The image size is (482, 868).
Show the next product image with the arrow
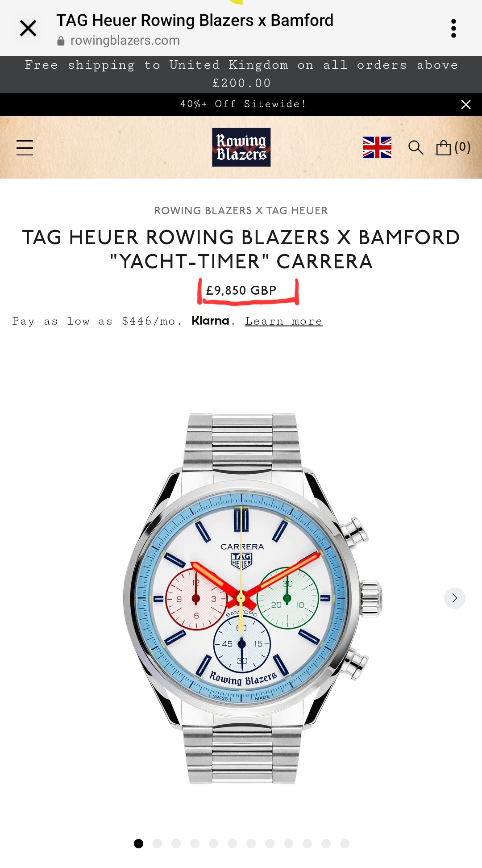click(x=454, y=598)
